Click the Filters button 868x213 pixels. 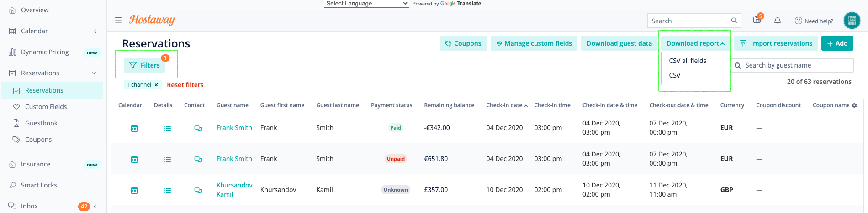[x=144, y=65]
